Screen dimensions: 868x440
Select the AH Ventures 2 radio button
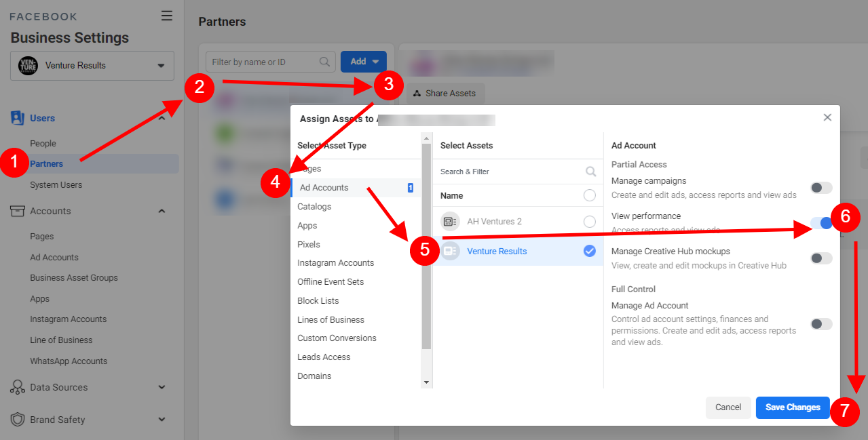[x=590, y=222]
